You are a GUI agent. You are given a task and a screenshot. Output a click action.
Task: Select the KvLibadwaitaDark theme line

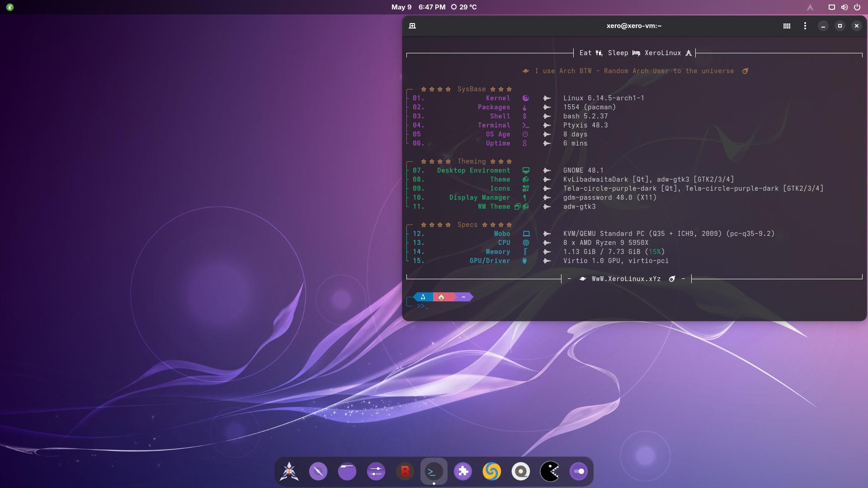648,179
